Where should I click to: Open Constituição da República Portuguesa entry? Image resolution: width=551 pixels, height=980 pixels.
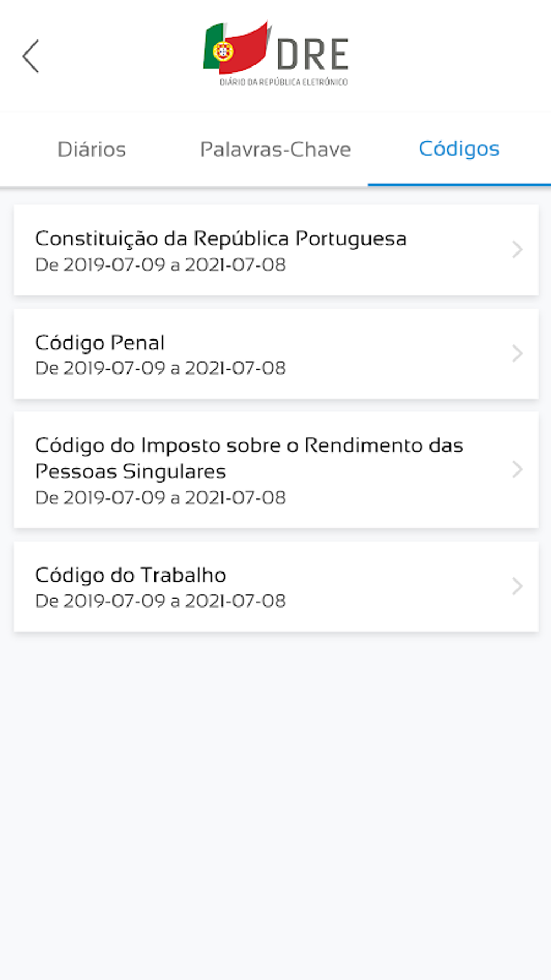coord(275,250)
